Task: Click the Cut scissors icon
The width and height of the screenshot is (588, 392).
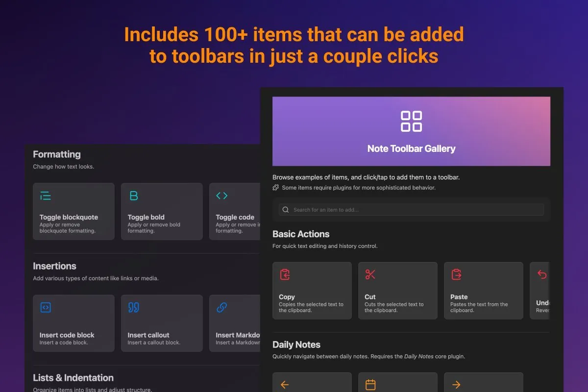Action: point(370,274)
